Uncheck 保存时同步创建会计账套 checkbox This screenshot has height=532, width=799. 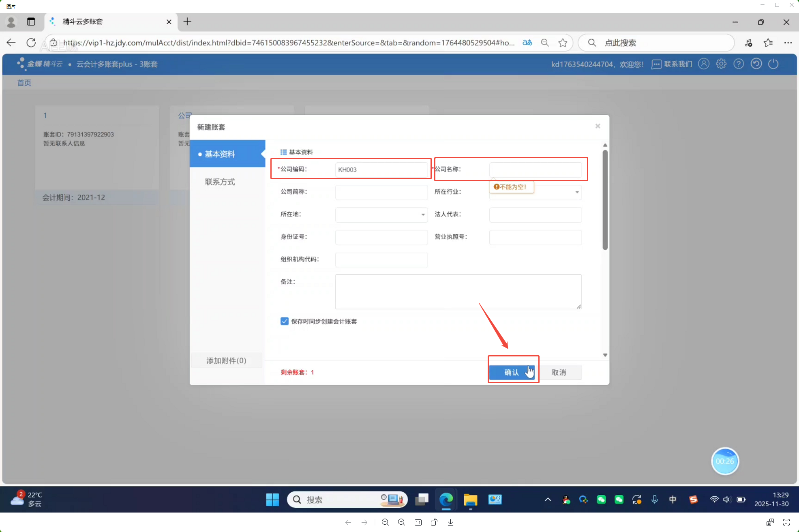click(285, 321)
